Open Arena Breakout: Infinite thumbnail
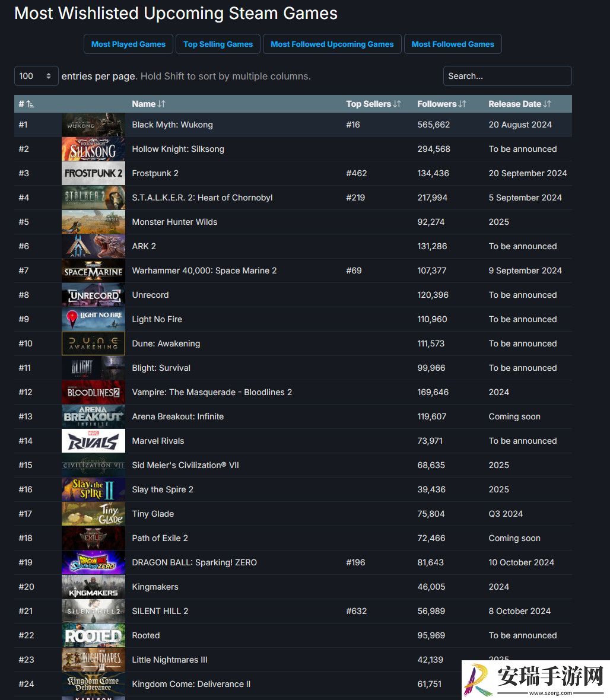Screen dimensions: 610x700 click(x=93, y=416)
